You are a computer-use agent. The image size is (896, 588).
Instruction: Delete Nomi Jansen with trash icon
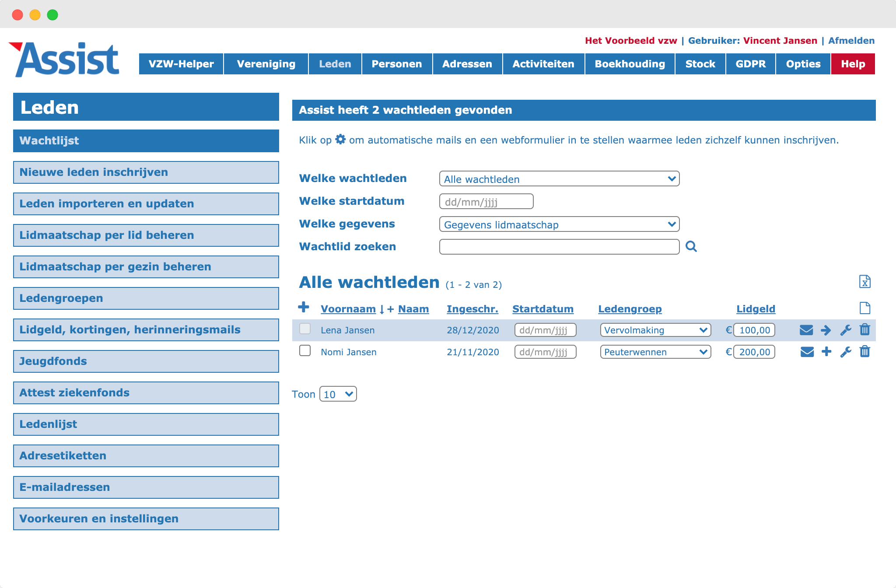pos(865,351)
